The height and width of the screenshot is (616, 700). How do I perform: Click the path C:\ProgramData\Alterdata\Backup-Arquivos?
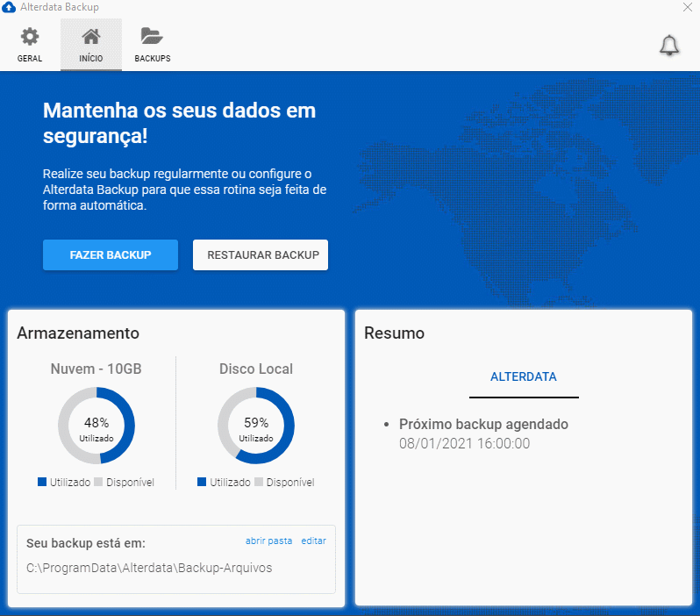[149, 568]
